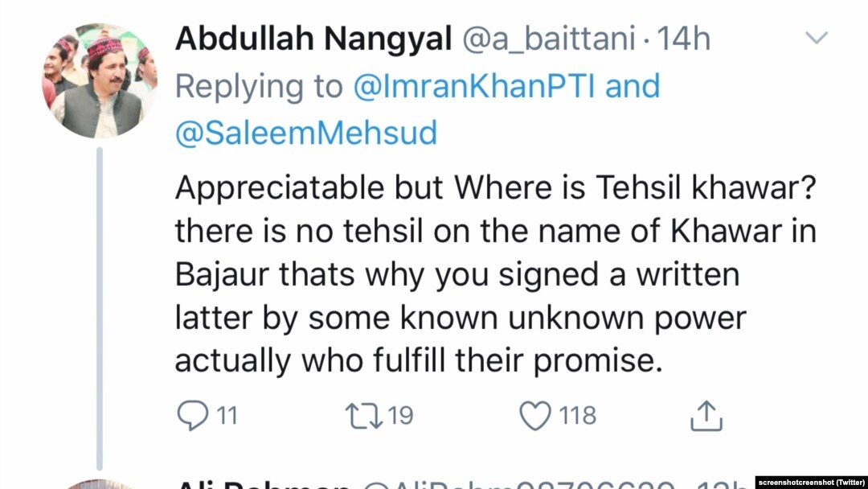Click the grey thread connector line
This screenshot has height=489, width=868.
coord(100,308)
